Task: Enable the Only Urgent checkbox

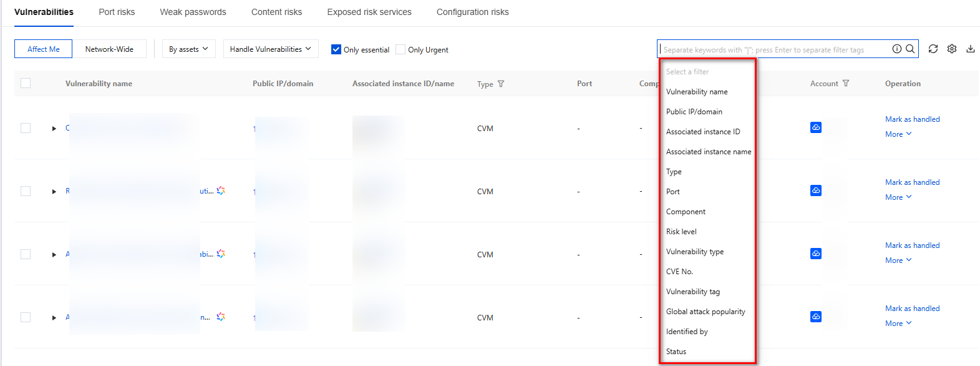Action: [x=400, y=49]
